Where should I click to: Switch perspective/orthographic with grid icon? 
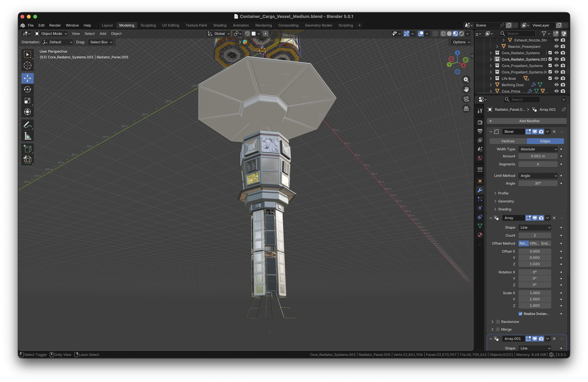click(x=466, y=108)
